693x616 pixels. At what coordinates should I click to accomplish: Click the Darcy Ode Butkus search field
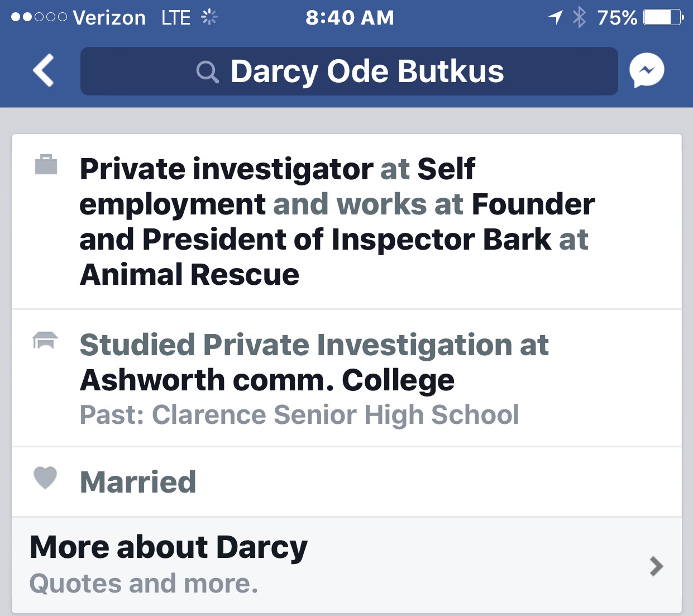click(349, 71)
